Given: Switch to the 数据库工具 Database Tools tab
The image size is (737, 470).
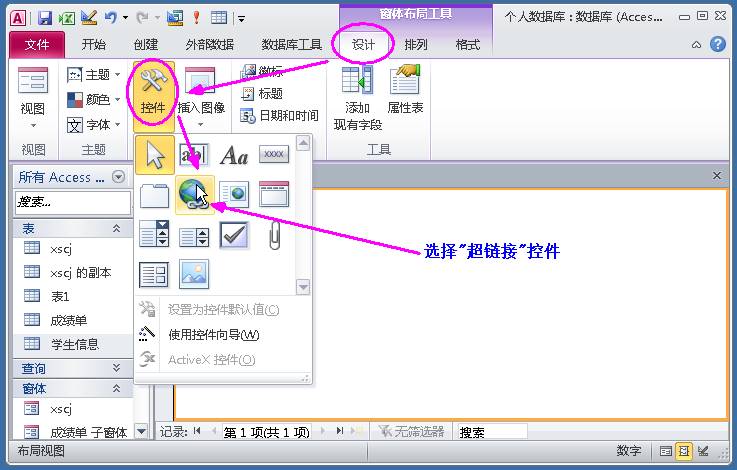Looking at the screenshot, I should pos(291,45).
